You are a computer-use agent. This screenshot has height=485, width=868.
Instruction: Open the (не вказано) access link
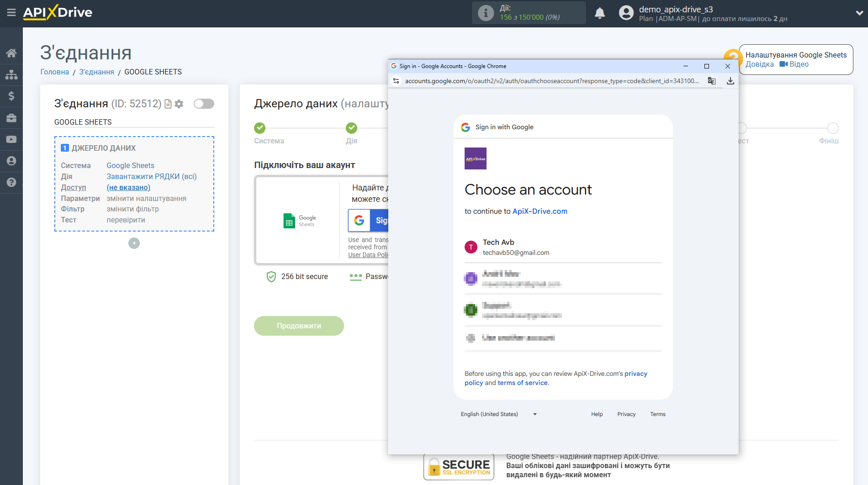128,187
